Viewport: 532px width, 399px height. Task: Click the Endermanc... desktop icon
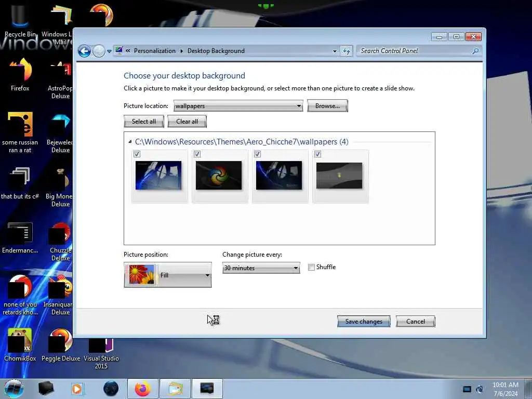(x=20, y=238)
